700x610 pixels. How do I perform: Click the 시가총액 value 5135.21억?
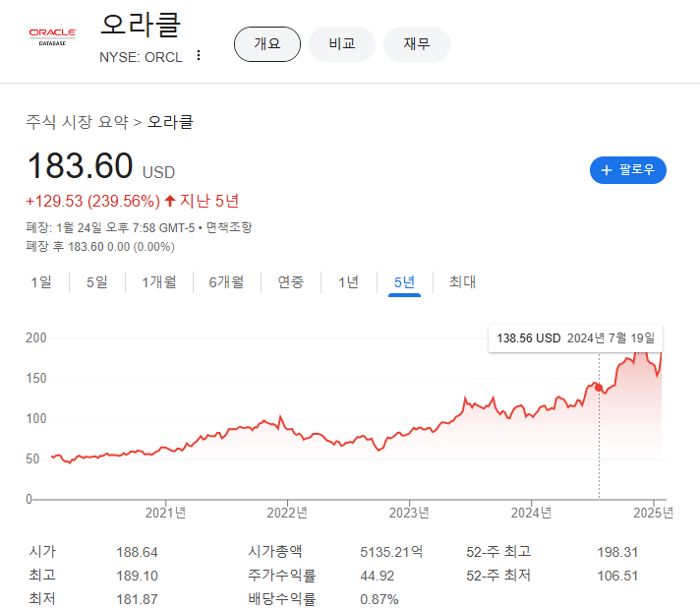click(x=391, y=552)
